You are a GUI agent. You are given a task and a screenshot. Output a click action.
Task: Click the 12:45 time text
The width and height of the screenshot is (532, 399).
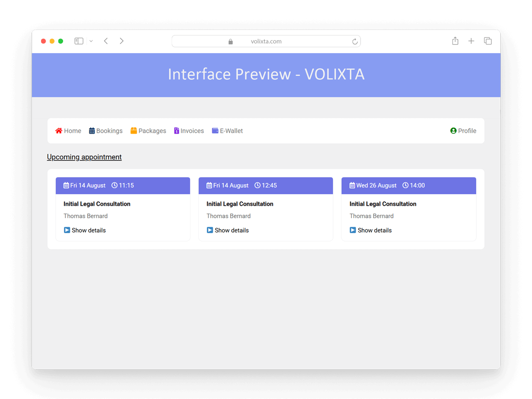(269, 186)
